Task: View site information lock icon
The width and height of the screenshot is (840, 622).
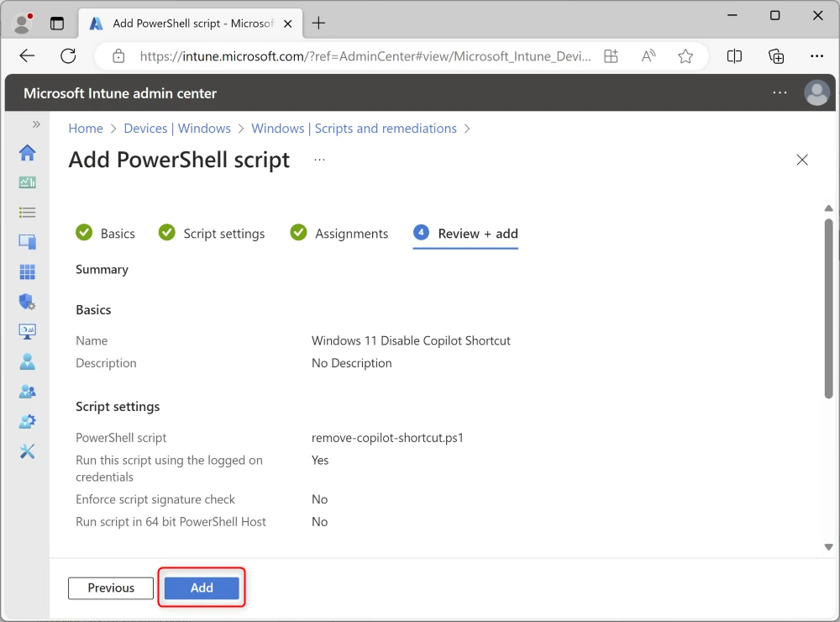Action: point(118,55)
